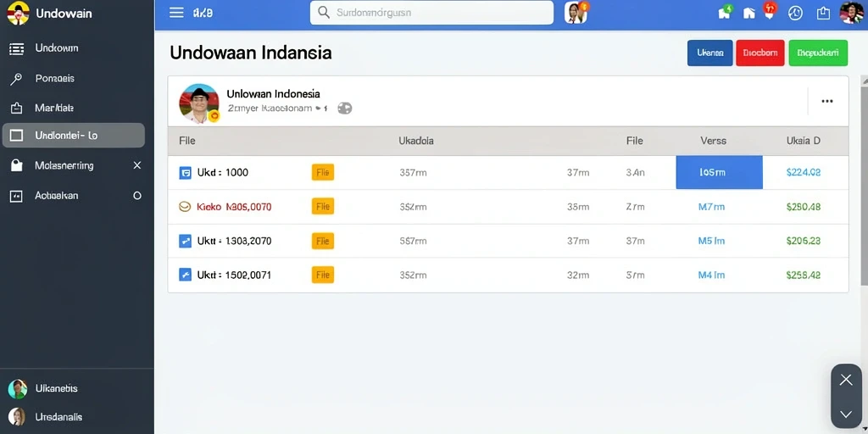Click the Unlowaan Indonesia card title
Screen dimensions: 868x434
274,93
